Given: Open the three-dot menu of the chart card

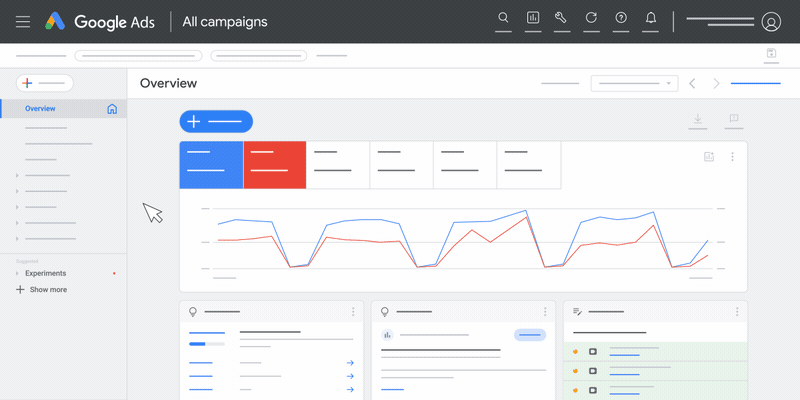Looking at the screenshot, I should click(732, 157).
